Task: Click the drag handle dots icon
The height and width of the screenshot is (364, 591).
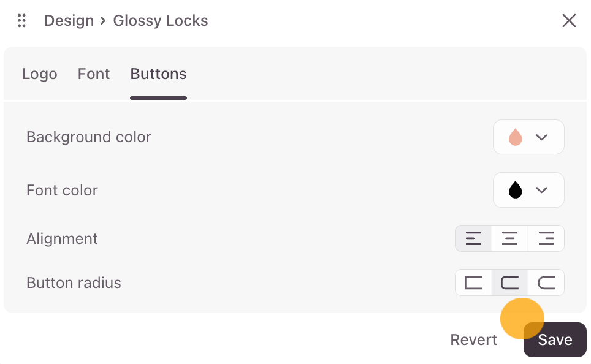Action: [x=21, y=21]
